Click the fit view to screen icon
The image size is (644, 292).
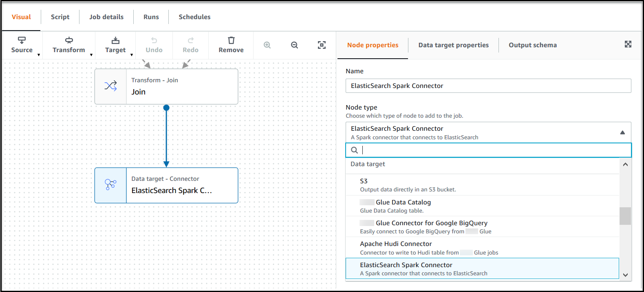click(322, 45)
